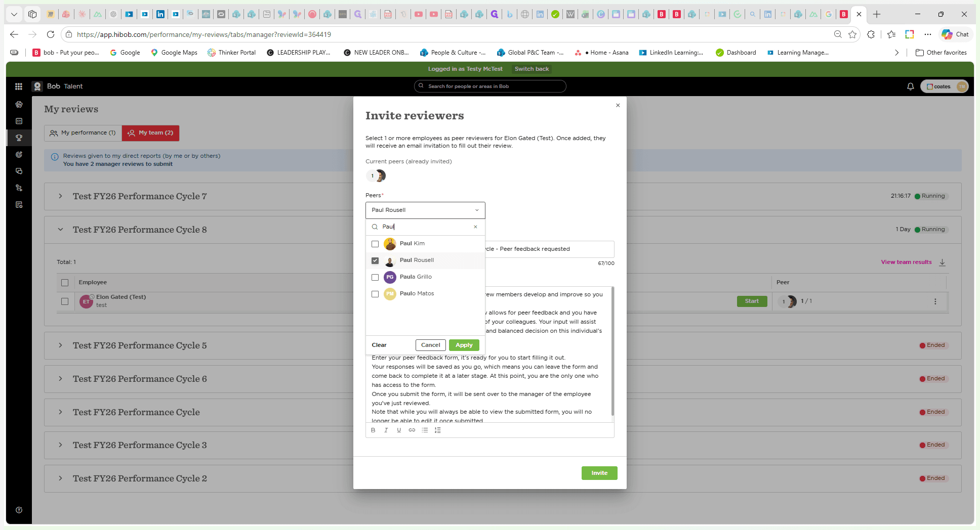Clear all selected peers
Image resolution: width=980 pixels, height=530 pixels.
coord(379,345)
